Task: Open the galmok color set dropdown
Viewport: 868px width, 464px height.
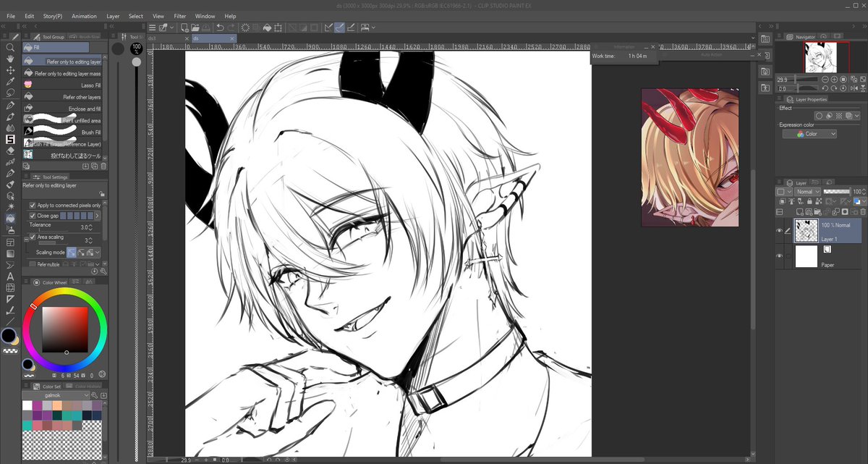Action: (57, 395)
